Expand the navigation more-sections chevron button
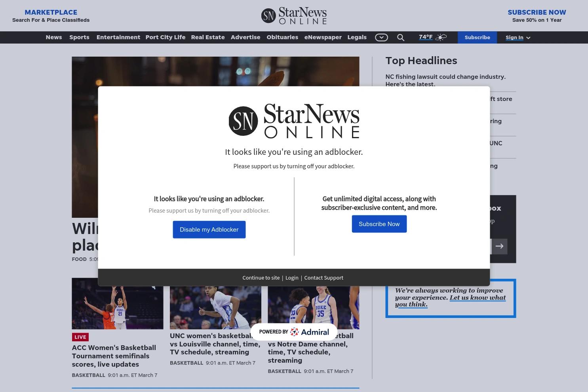Screen dimensions: 588x392 point(381,37)
